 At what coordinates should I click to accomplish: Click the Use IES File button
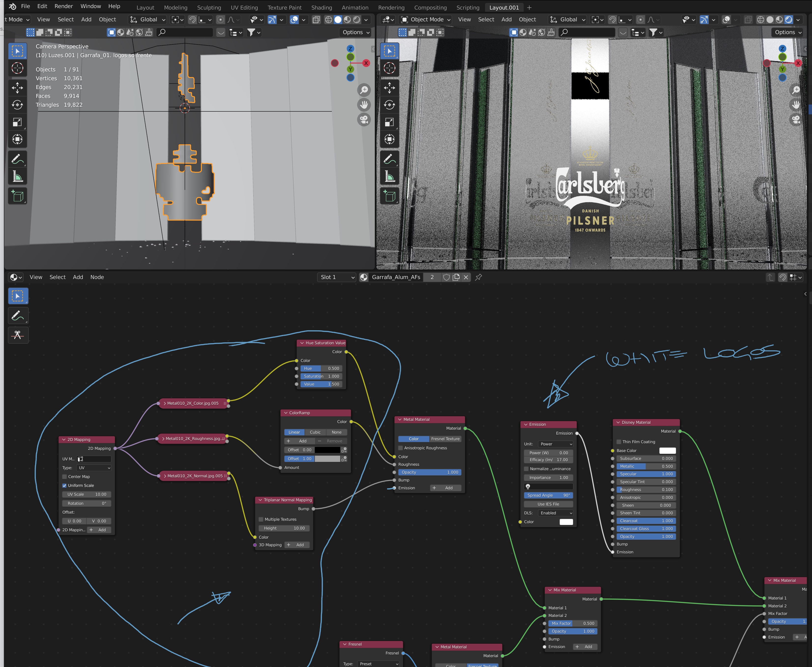click(548, 504)
